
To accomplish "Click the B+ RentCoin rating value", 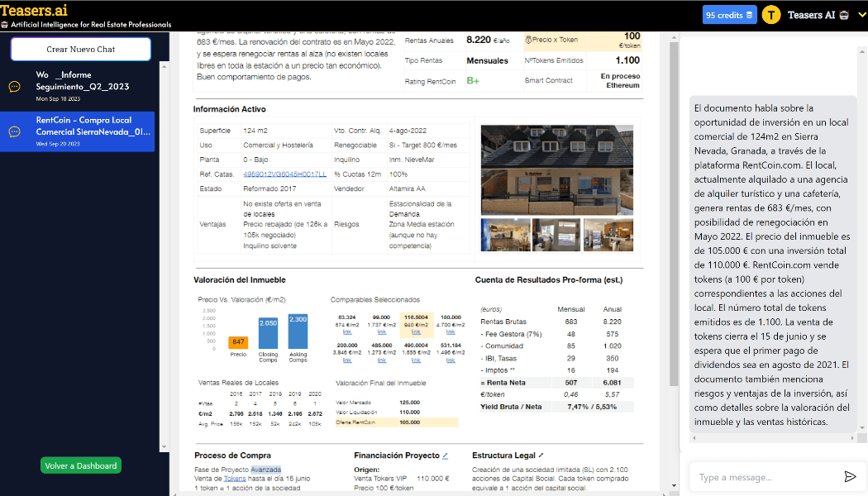I will click(x=473, y=81).
